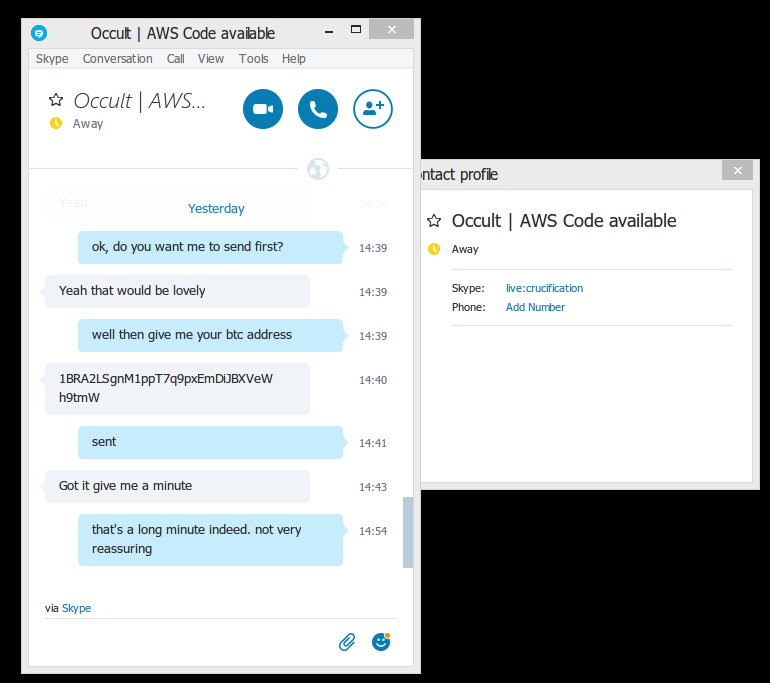The image size is (770, 683).
Task: Toggle the favorite star in contact profile
Action: pyautogui.click(x=434, y=220)
